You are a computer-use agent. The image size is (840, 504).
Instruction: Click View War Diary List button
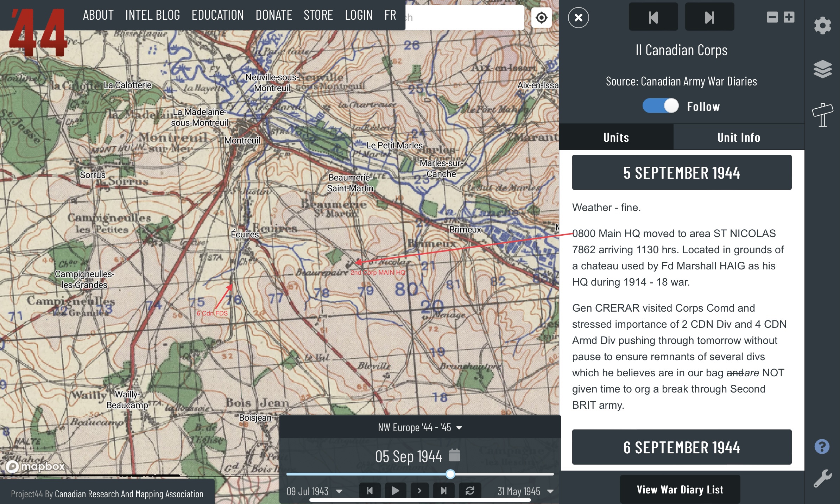[x=680, y=490]
